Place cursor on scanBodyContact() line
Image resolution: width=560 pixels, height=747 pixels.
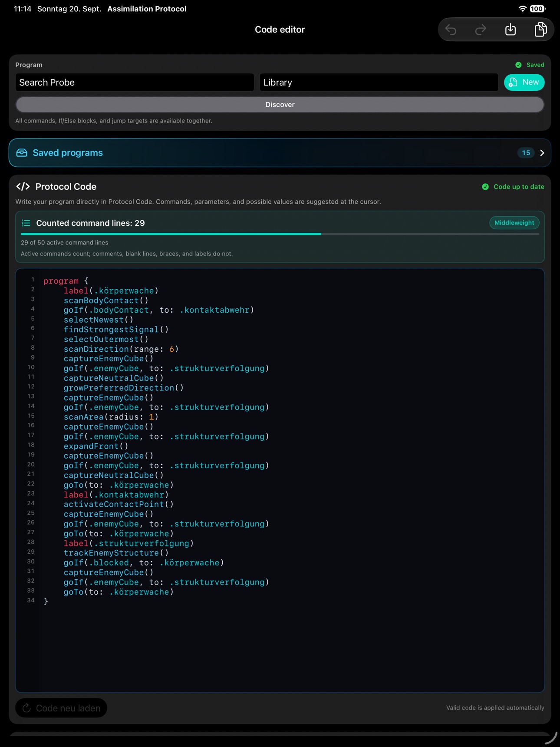pyautogui.click(x=106, y=301)
